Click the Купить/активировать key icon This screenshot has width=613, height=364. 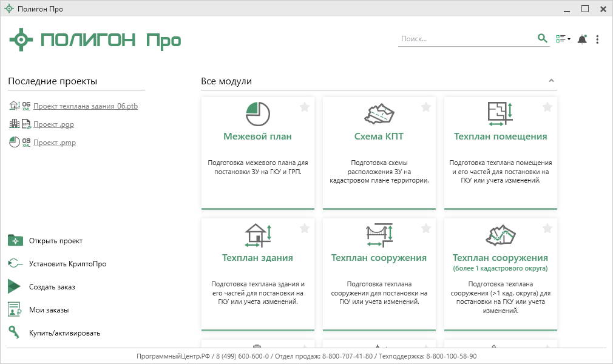[x=15, y=332]
